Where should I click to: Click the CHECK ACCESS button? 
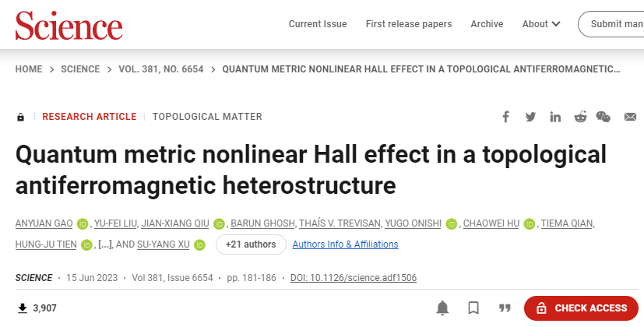tap(581, 308)
